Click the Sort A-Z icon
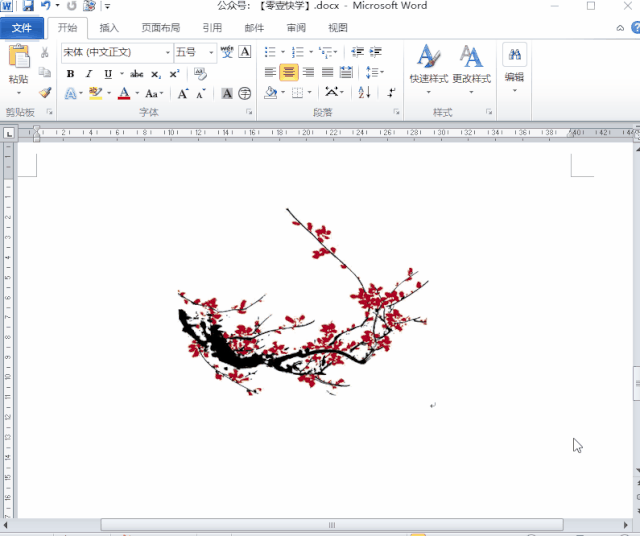640x536 pixels. click(364, 93)
